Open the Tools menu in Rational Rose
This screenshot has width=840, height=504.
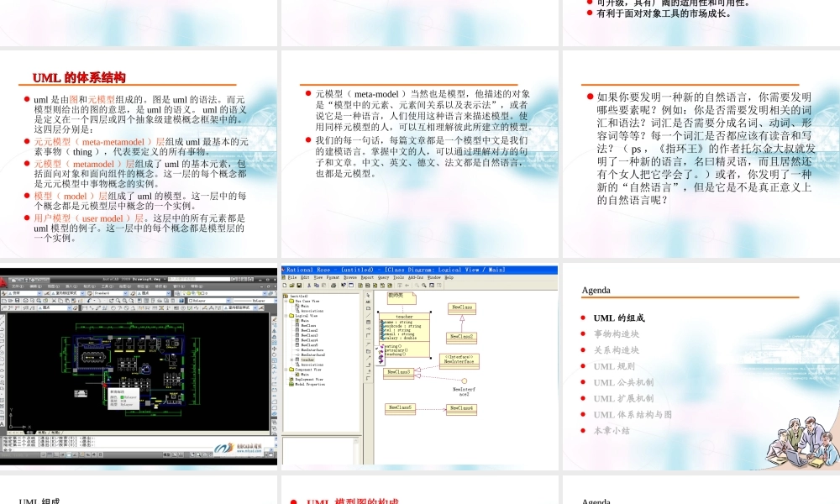point(398,277)
